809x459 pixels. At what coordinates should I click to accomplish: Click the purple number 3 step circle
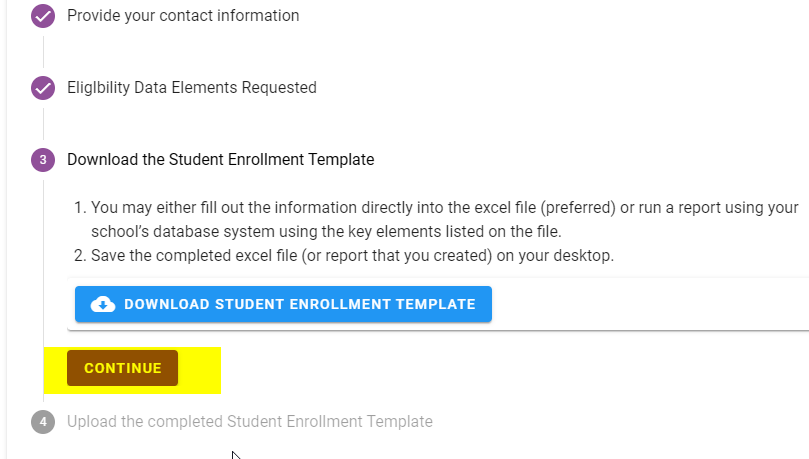pos(43,160)
